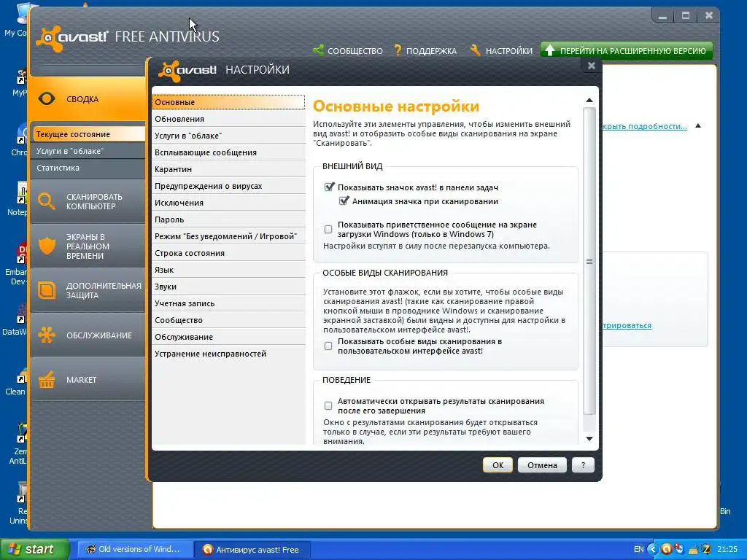Open Учетная запись settings
The height and width of the screenshot is (560, 747).
point(228,303)
